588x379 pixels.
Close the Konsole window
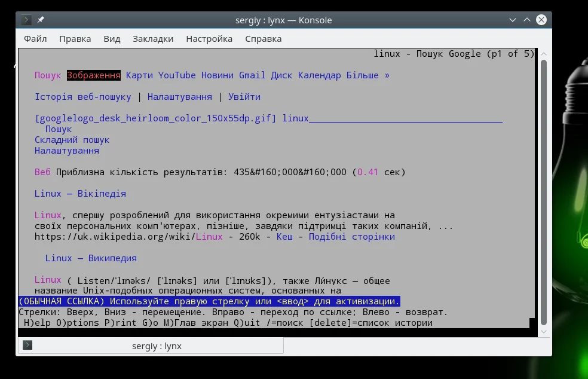[x=541, y=20]
